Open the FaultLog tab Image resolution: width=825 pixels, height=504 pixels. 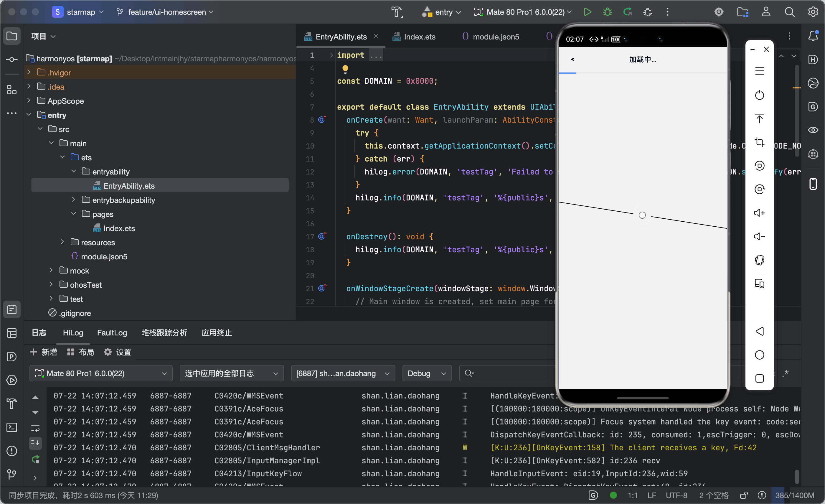point(112,332)
